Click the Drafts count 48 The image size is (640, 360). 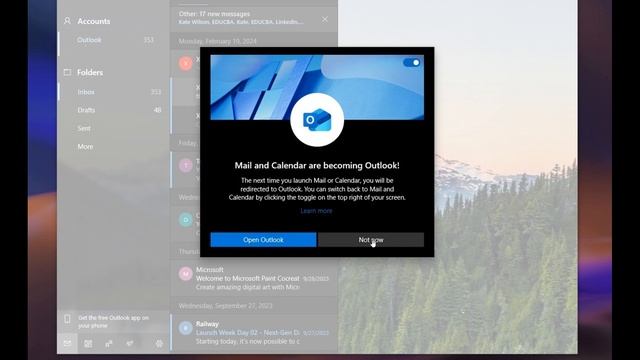158,110
